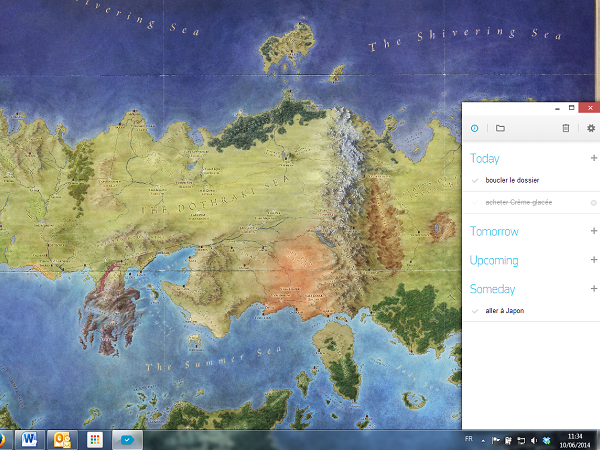Collapse the Someday section header

pyautogui.click(x=492, y=289)
